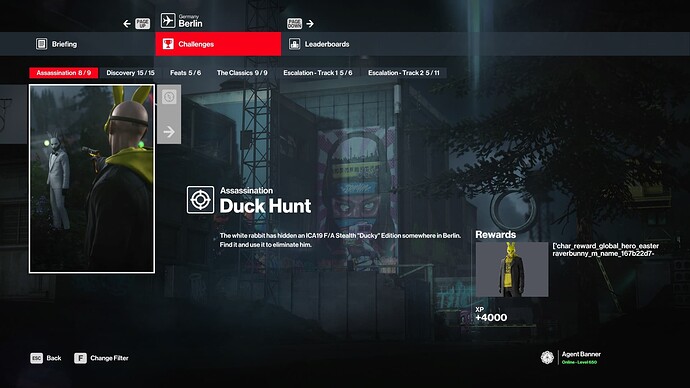This screenshot has height=388, width=690.
Task: Click the Assassination label above Duck Hunt
Action: click(246, 190)
